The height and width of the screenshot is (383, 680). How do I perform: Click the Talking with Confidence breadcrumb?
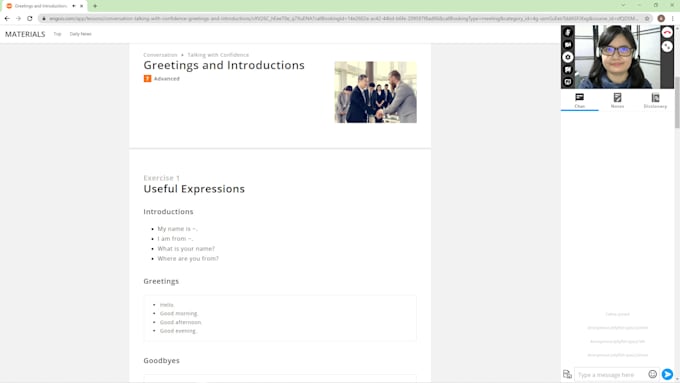[x=218, y=55]
